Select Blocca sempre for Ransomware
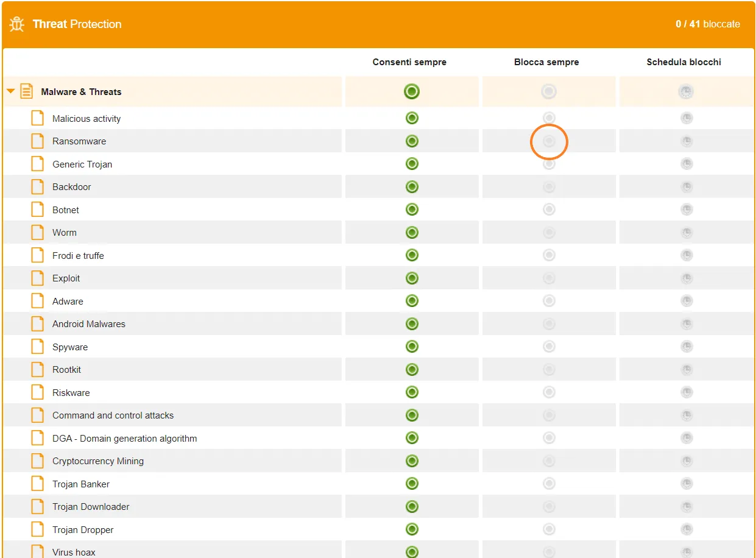The image size is (756, 558). coord(549,141)
